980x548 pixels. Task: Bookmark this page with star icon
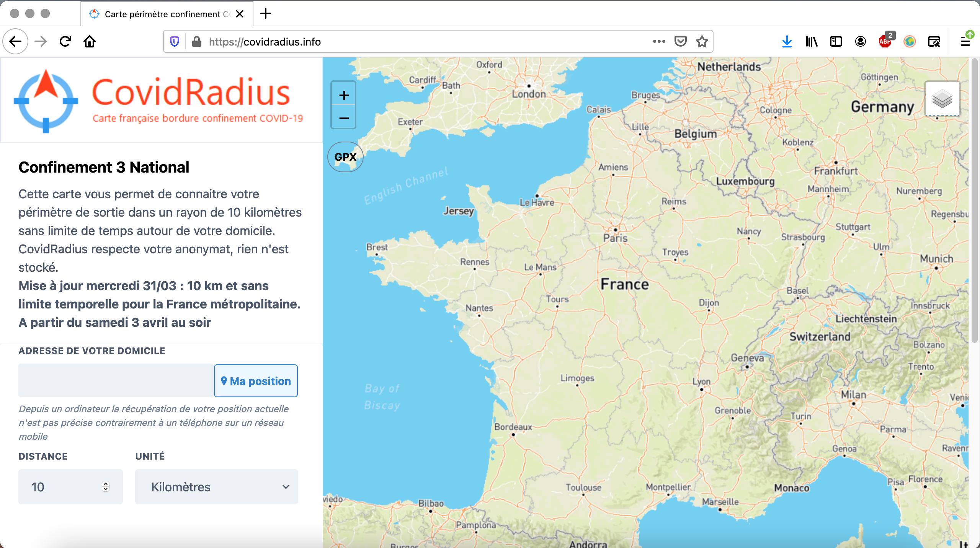pos(702,41)
